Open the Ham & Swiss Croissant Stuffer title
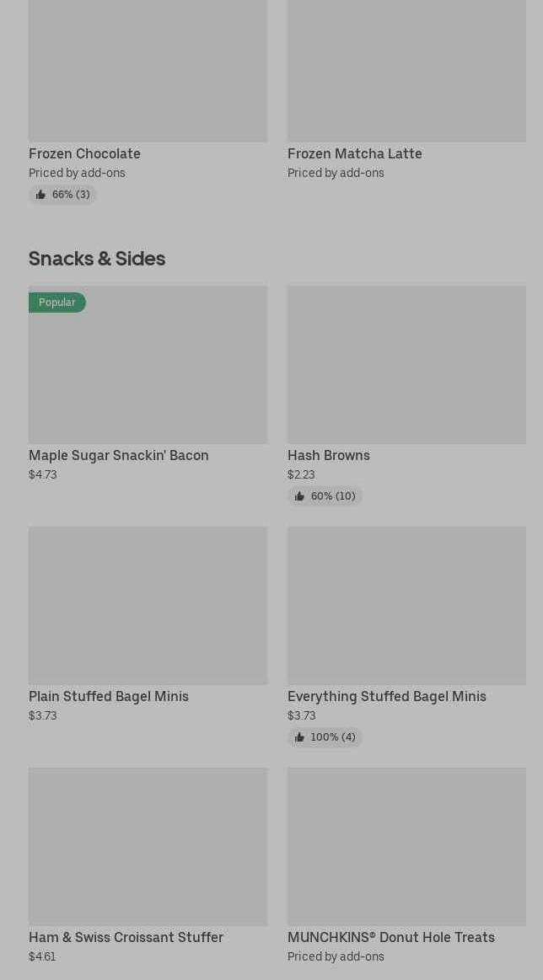This screenshot has width=543, height=980. 126,937
